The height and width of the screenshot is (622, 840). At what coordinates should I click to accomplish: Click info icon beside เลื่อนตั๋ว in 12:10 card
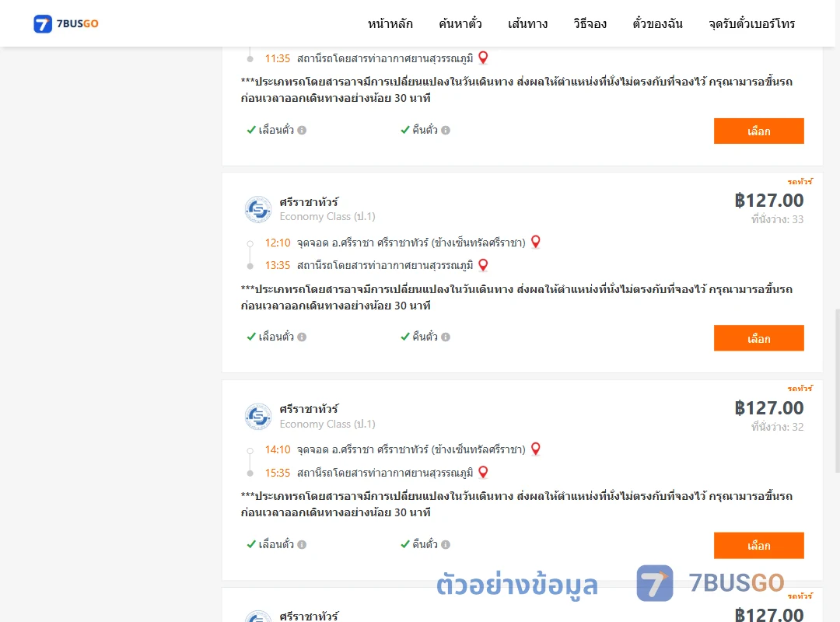pos(302,337)
